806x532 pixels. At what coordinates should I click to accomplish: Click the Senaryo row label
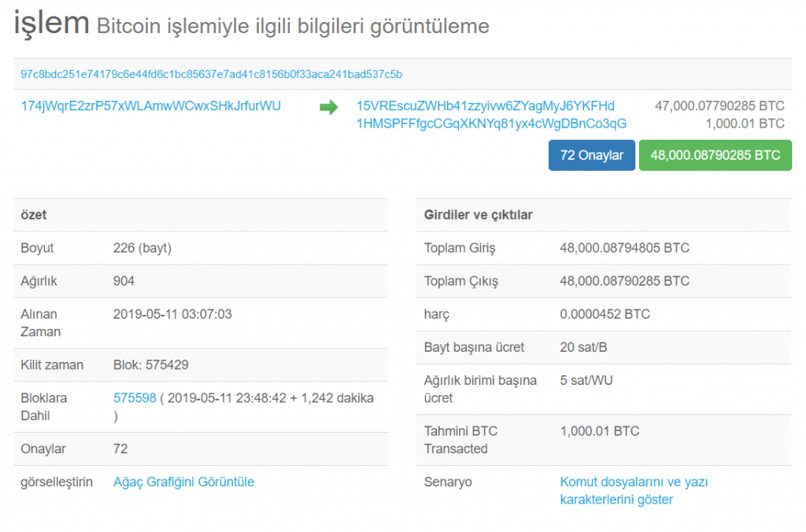click(x=448, y=482)
